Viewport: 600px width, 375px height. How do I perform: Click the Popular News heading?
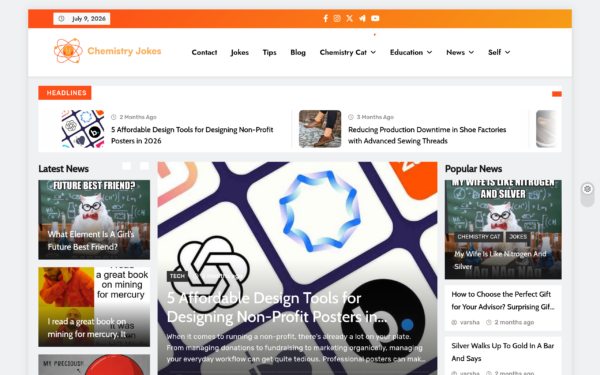point(473,169)
